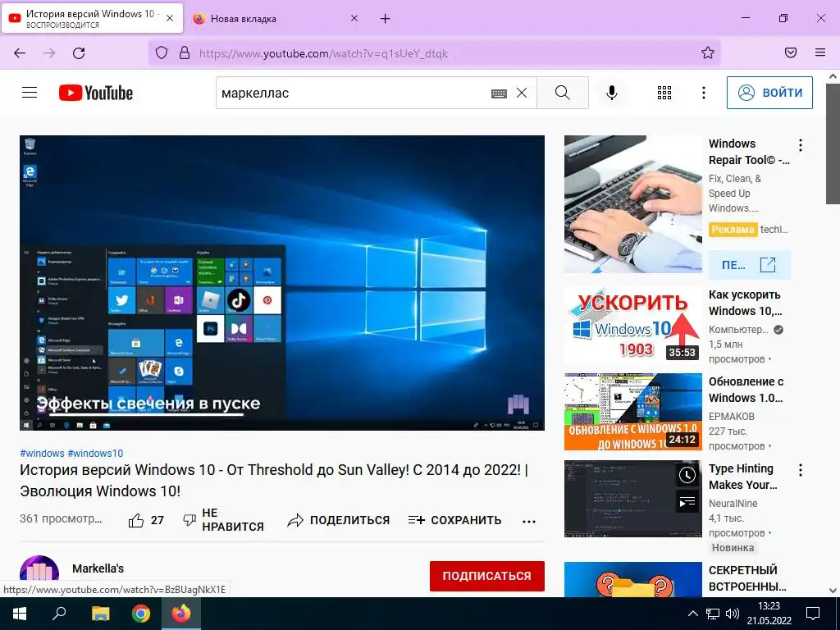Click the ВОЙТИ sign-in button
Screen dimensions: 840x630
(x=769, y=93)
